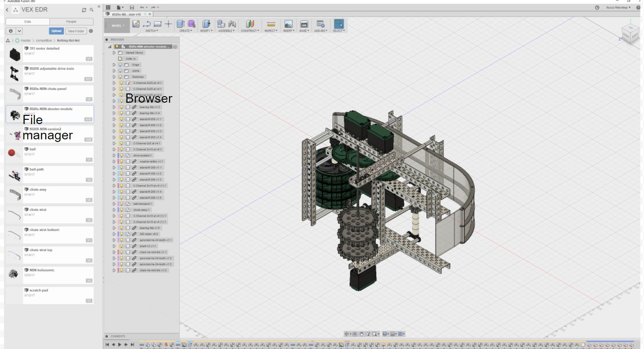Open the MODEL workspace dropdown
This screenshot has height=349, width=644.
(117, 26)
